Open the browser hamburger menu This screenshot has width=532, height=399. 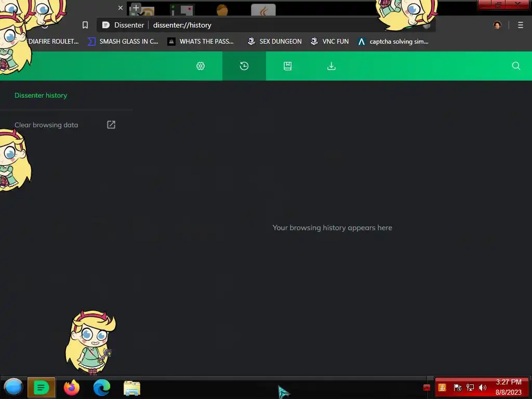(521, 25)
